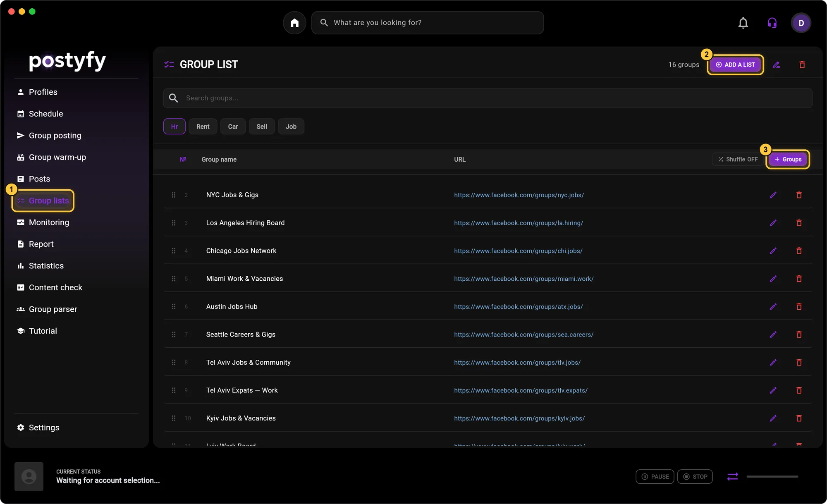Click drag handle of NYC Jobs & Gigs
This screenshot has height=504, width=827.
[x=174, y=195]
